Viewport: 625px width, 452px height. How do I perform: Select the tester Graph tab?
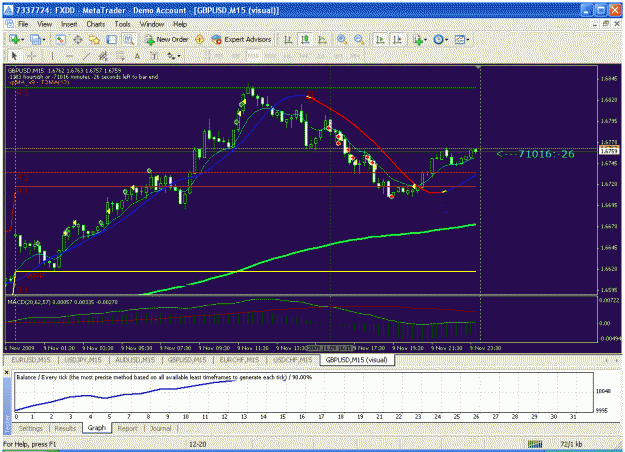(x=96, y=428)
